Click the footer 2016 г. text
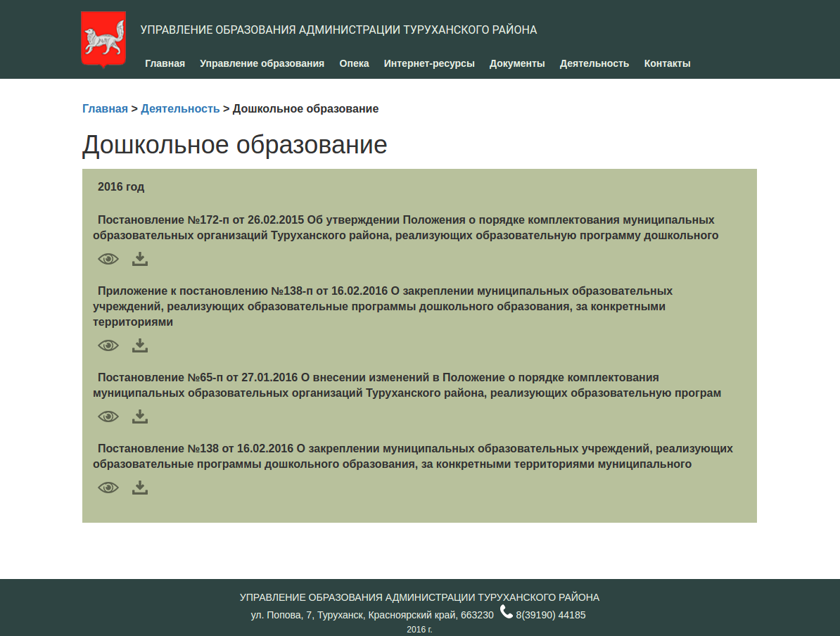 pyautogui.click(x=419, y=630)
